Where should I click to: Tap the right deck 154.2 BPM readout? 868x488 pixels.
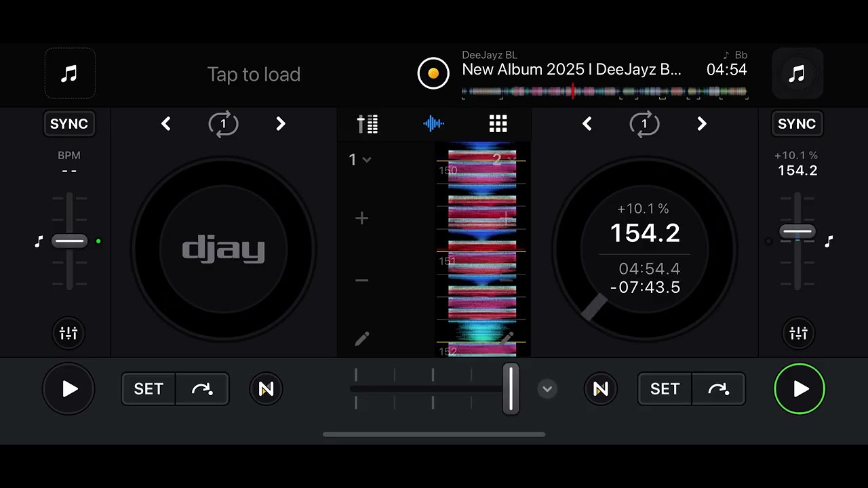click(x=797, y=171)
